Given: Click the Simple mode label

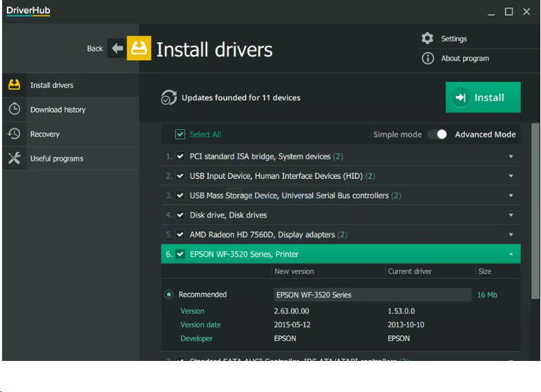Looking at the screenshot, I should [397, 135].
